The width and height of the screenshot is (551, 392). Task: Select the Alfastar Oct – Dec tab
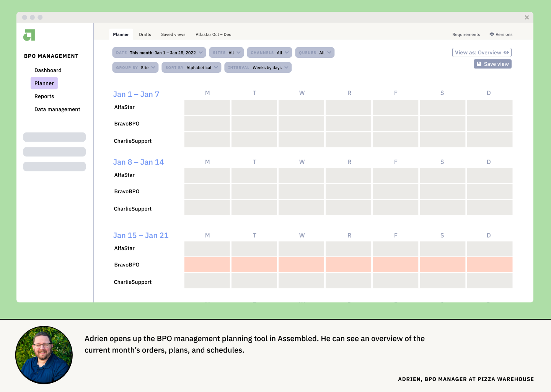[213, 34]
